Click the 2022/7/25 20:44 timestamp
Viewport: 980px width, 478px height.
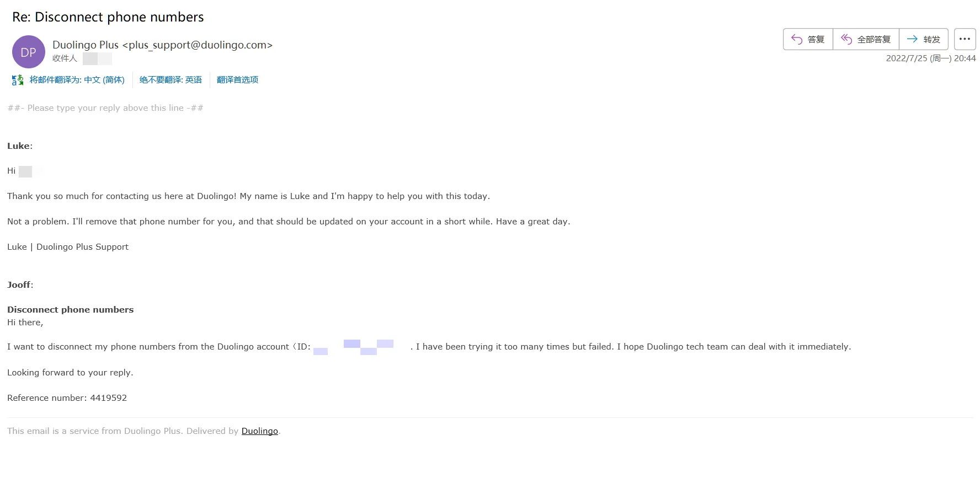tap(930, 58)
